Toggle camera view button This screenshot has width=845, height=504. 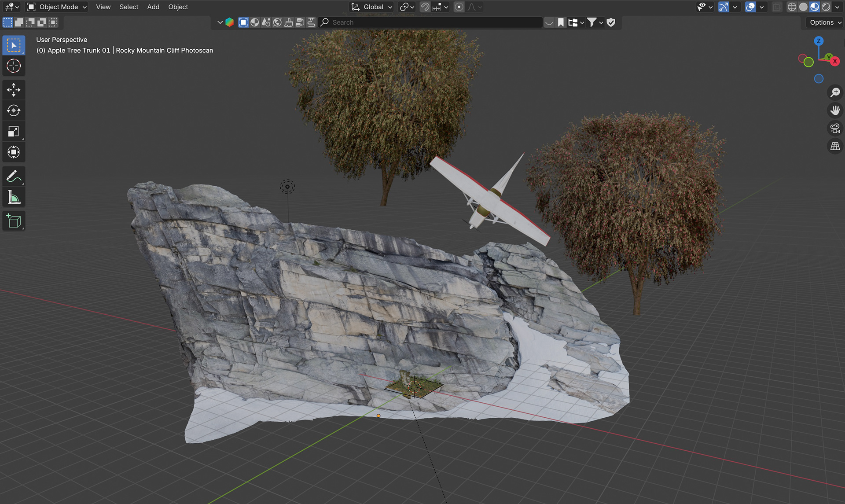835,129
